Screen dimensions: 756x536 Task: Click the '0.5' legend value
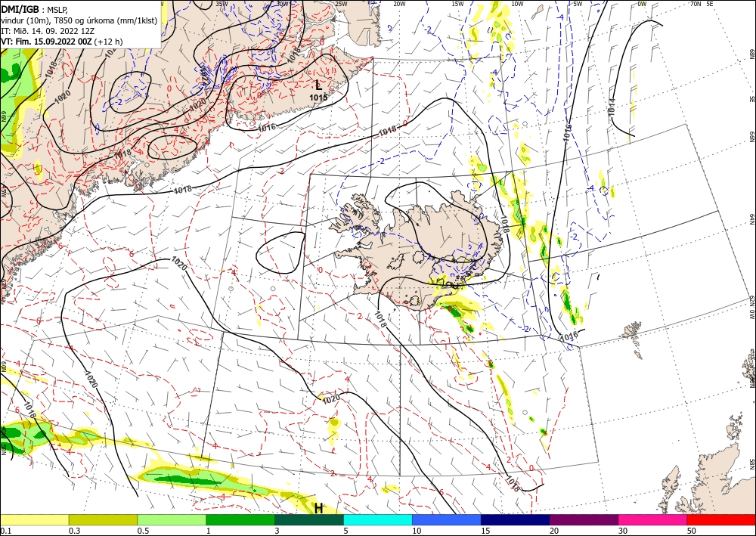coord(143,531)
